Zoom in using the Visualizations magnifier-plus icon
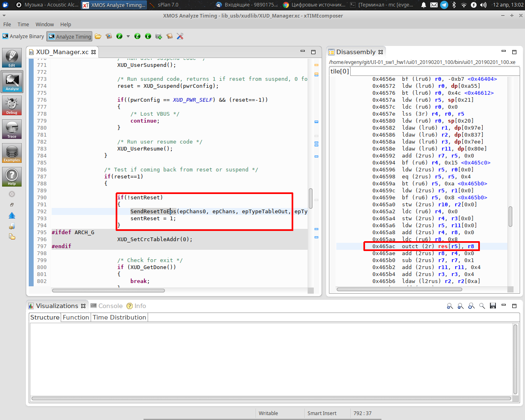The height and width of the screenshot is (420, 525). 450,306
